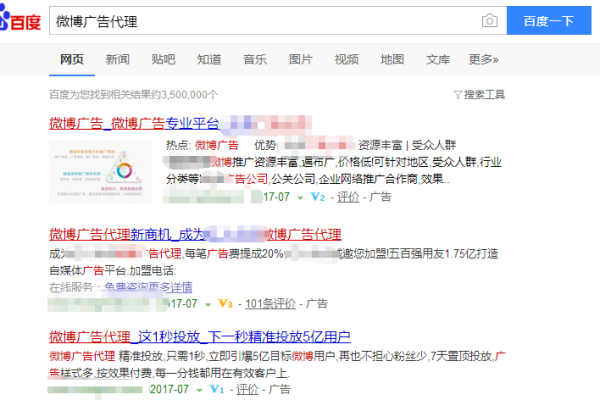Expand the 更多» menu item
Screen dimensions: 600x400
coord(484,59)
